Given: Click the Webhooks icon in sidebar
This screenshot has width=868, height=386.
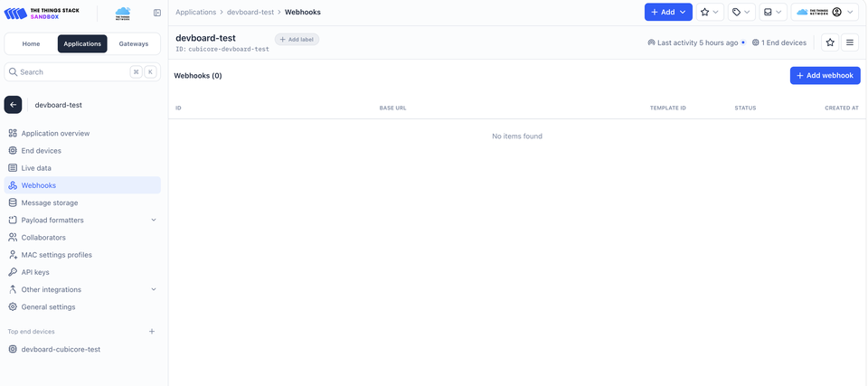Looking at the screenshot, I should coord(13,185).
